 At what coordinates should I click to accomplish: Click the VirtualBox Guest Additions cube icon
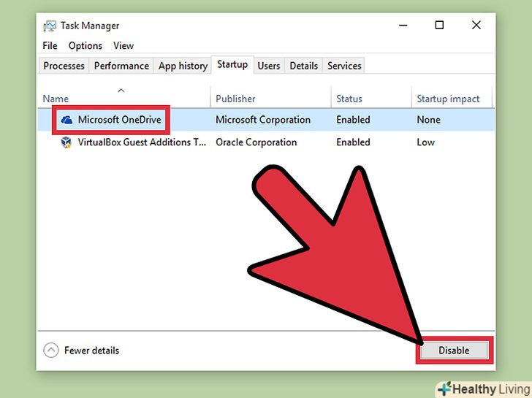(x=66, y=142)
